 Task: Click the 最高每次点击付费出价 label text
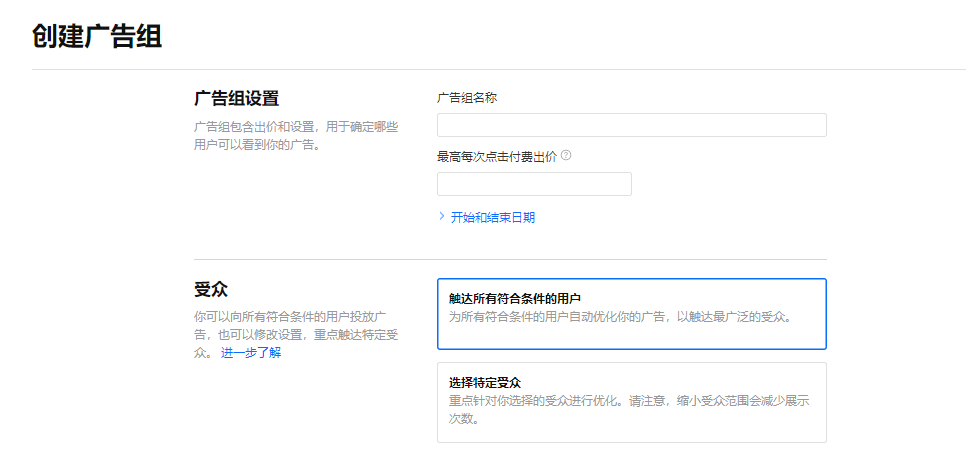pyautogui.click(x=497, y=156)
